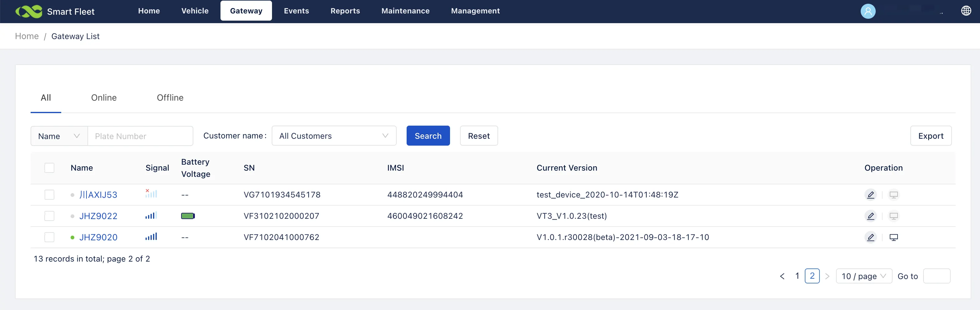Click SN value VF7102041000762

click(281, 237)
